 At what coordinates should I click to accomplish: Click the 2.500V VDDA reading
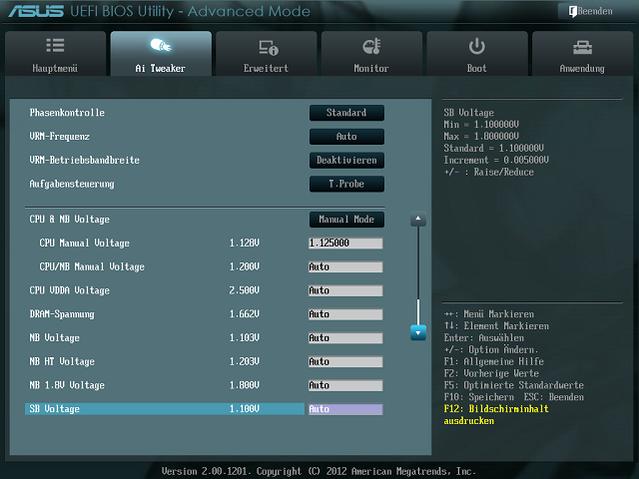click(x=244, y=291)
